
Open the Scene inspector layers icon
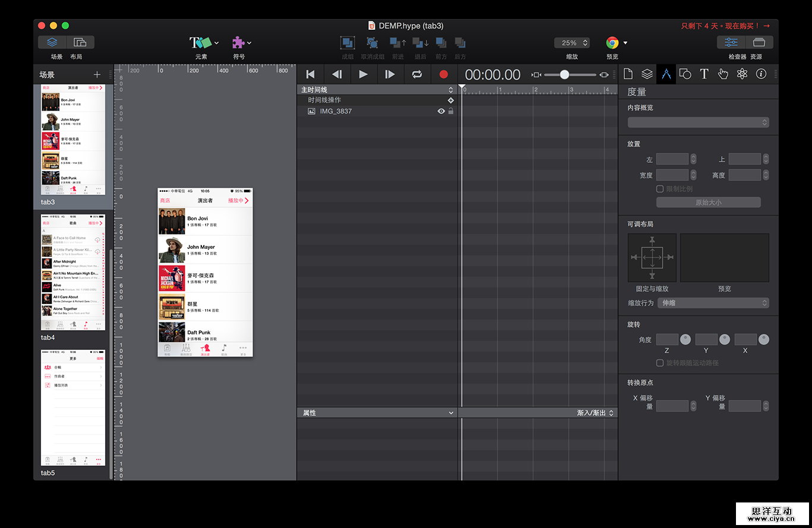[647, 74]
